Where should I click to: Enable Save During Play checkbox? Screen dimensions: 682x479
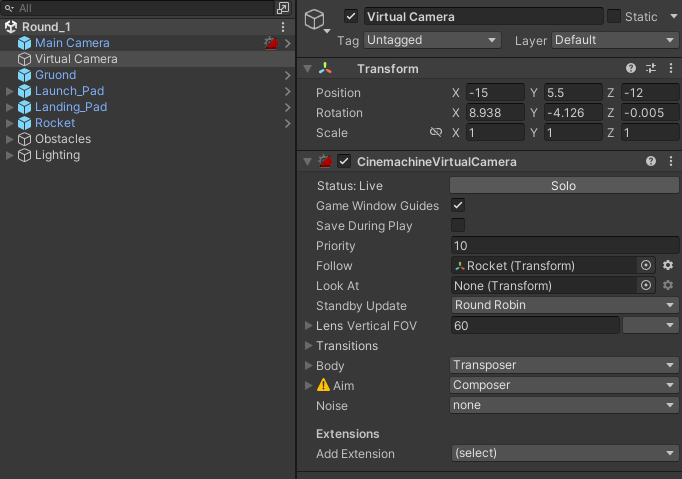pos(458,225)
